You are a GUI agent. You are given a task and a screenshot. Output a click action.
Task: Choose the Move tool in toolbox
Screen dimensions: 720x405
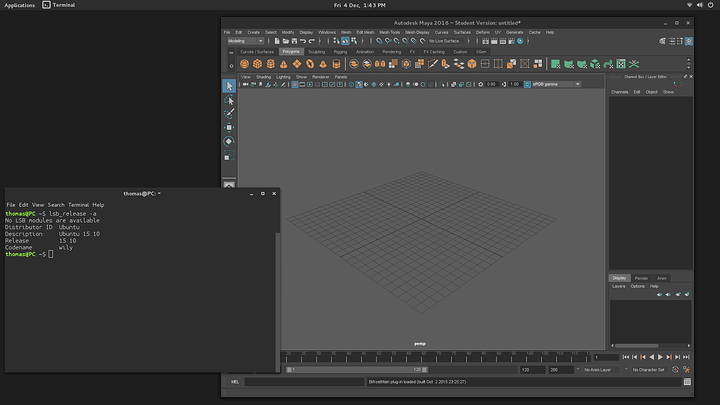[x=229, y=128]
